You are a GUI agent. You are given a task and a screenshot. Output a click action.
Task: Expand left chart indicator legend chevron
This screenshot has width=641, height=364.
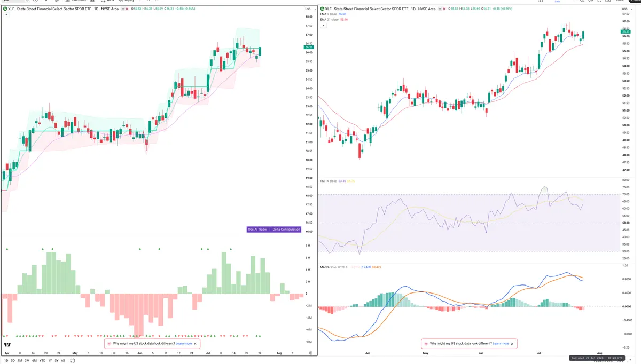5,15
